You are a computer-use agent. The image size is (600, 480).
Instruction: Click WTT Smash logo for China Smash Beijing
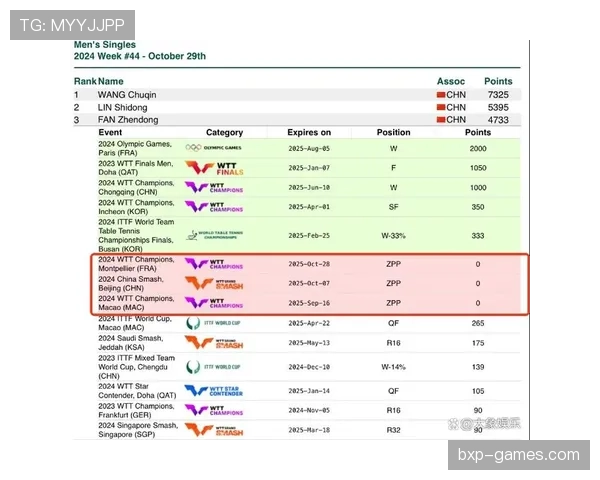click(x=214, y=283)
